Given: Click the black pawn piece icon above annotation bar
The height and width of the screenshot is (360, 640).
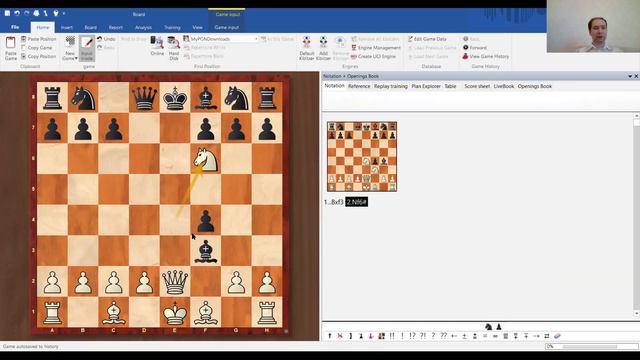Looking at the screenshot, I should tap(499, 327).
